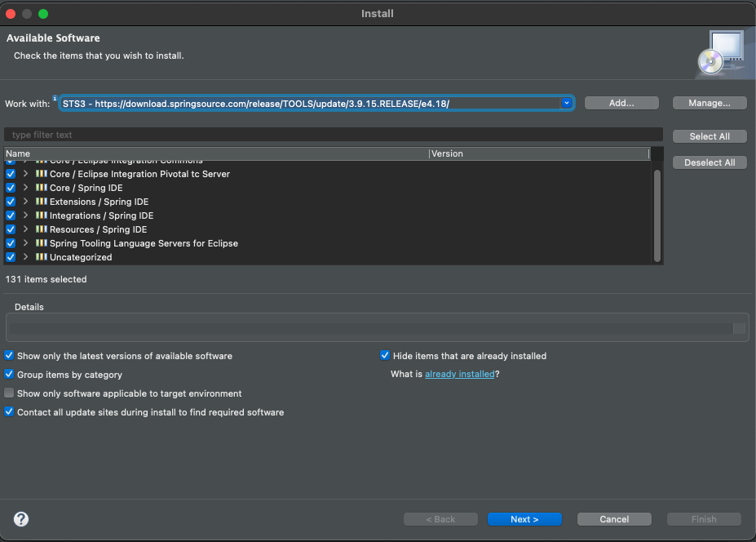Click the help question mark icon
Screen dimensions: 756x542
click(21, 519)
